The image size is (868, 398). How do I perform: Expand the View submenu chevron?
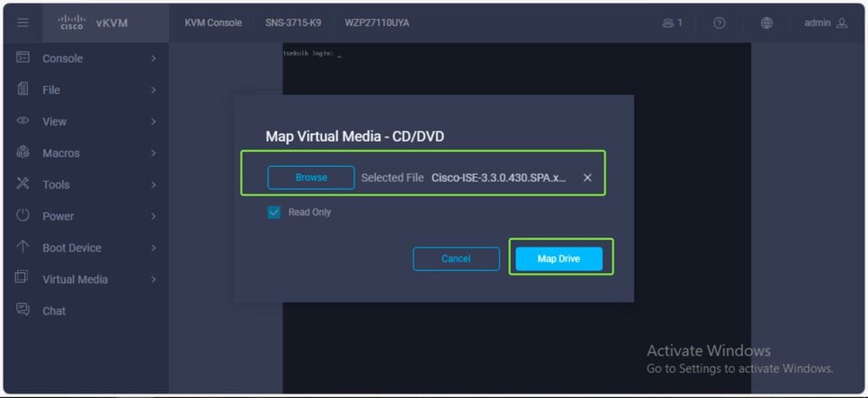pos(153,122)
